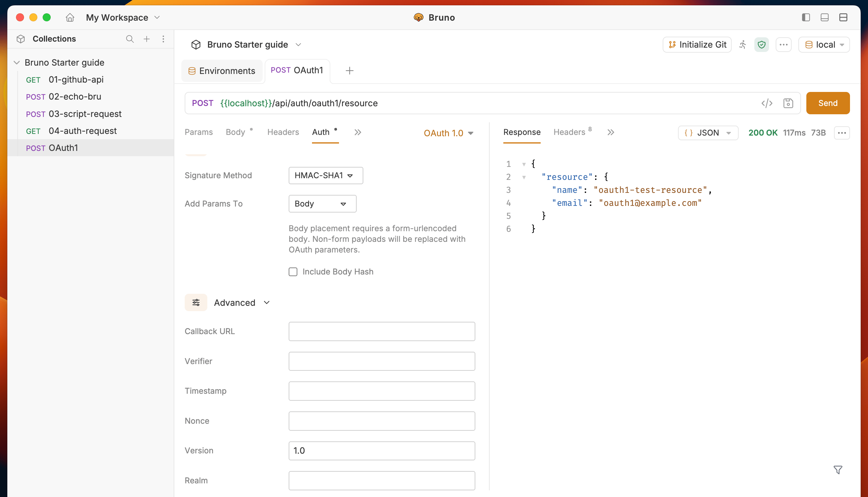Screen dimensions: 868x497
Task: Open the request Headers tab
Action: 283,132
